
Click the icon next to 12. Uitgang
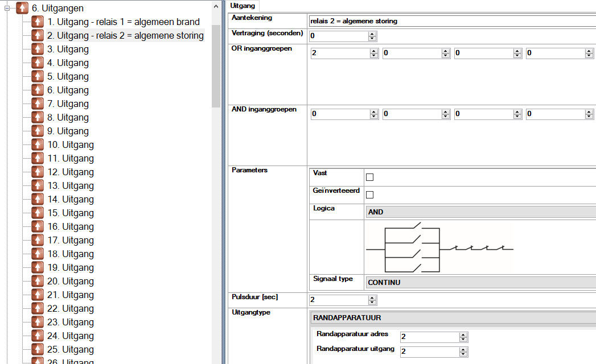click(x=38, y=172)
